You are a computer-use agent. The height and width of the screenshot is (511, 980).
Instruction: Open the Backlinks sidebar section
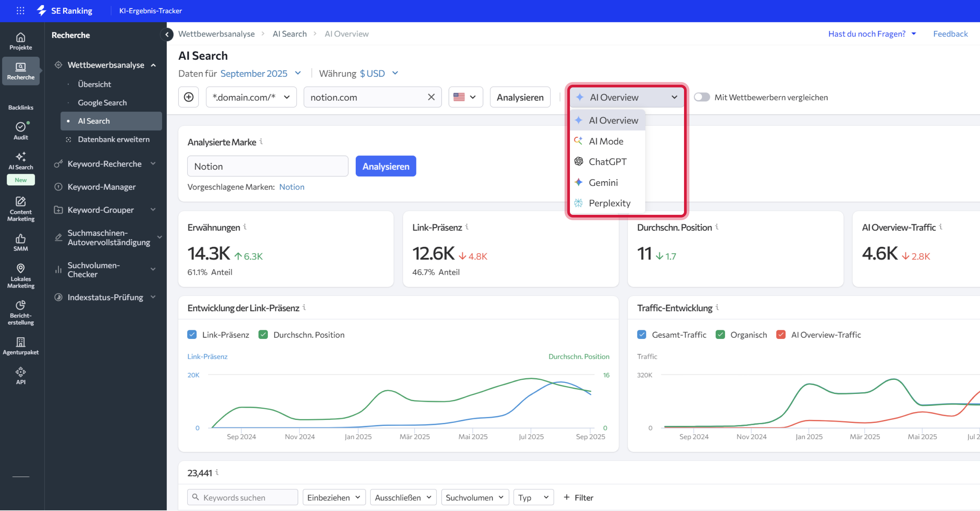coord(21,107)
